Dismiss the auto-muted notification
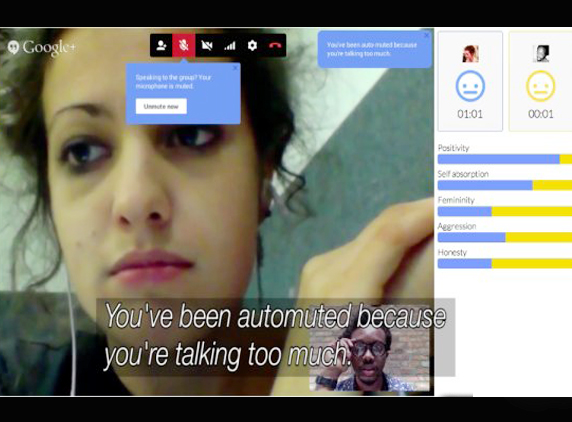Image resolution: width=572 pixels, height=422 pixels. click(x=426, y=36)
